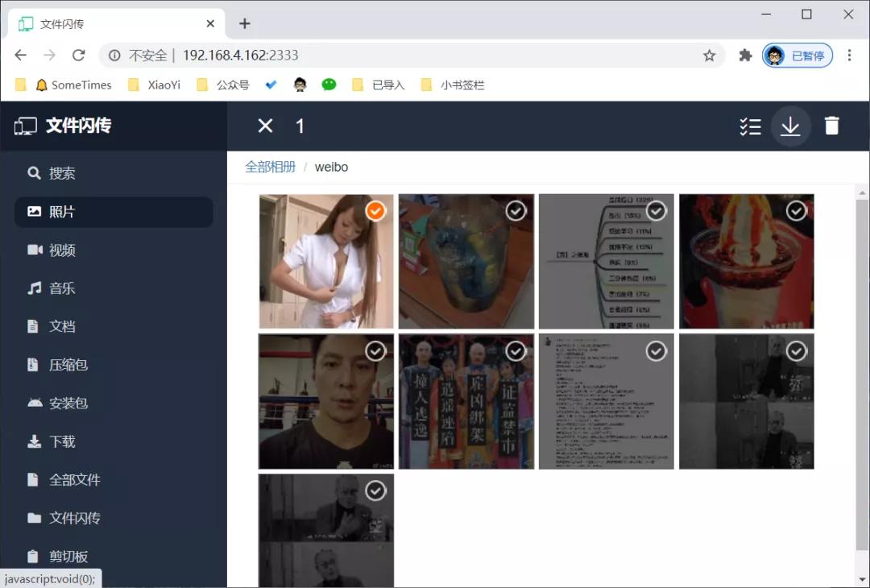Open the SomeTimes bookmark folder
The width and height of the screenshot is (870, 588).
[72, 85]
